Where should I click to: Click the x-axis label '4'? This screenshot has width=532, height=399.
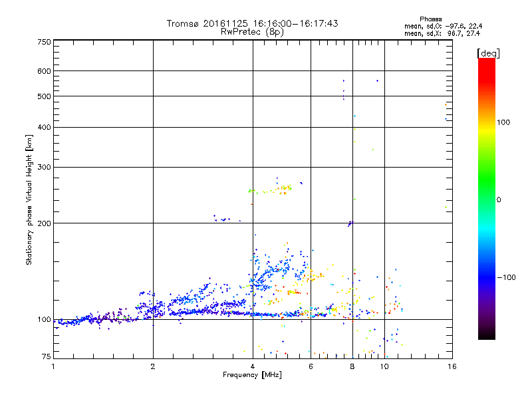[x=253, y=366]
